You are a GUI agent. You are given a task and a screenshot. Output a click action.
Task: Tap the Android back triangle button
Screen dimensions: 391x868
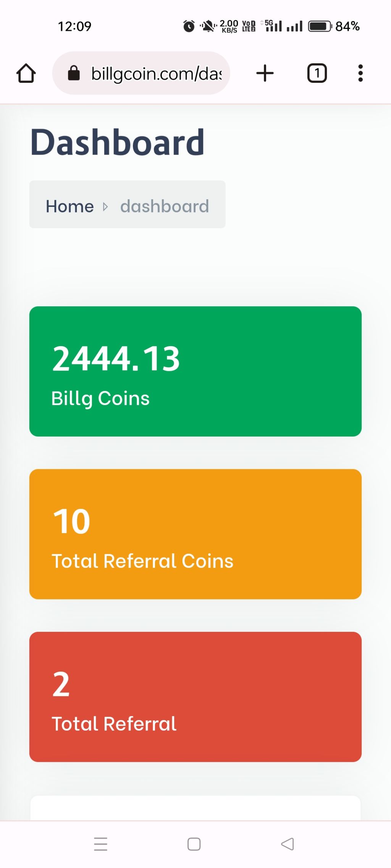pos(288,844)
